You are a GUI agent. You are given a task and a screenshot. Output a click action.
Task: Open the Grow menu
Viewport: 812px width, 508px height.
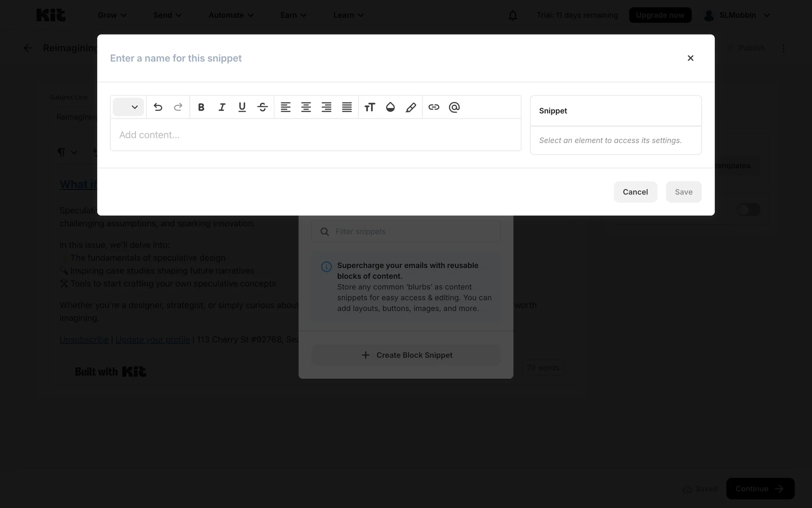point(112,15)
